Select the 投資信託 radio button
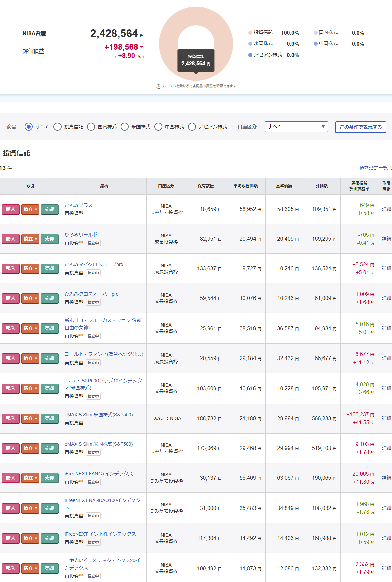This screenshot has width=392, height=582. tap(57, 127)
